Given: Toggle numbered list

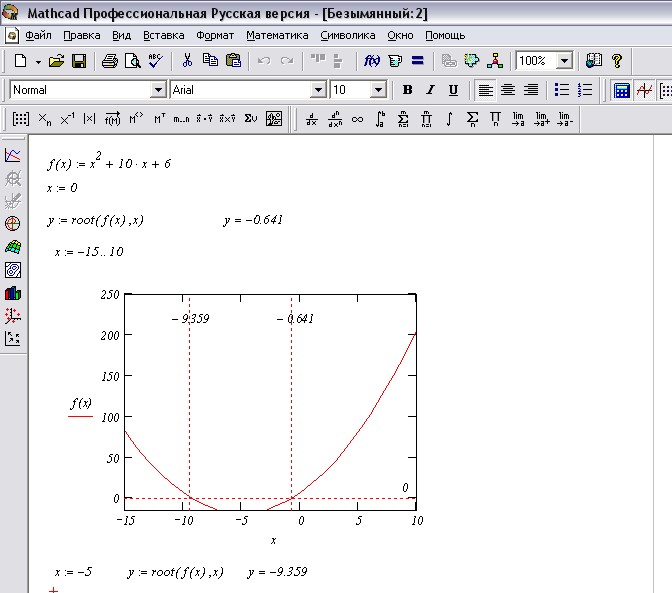Looking at the screenshot, I should tap(585, 90).
